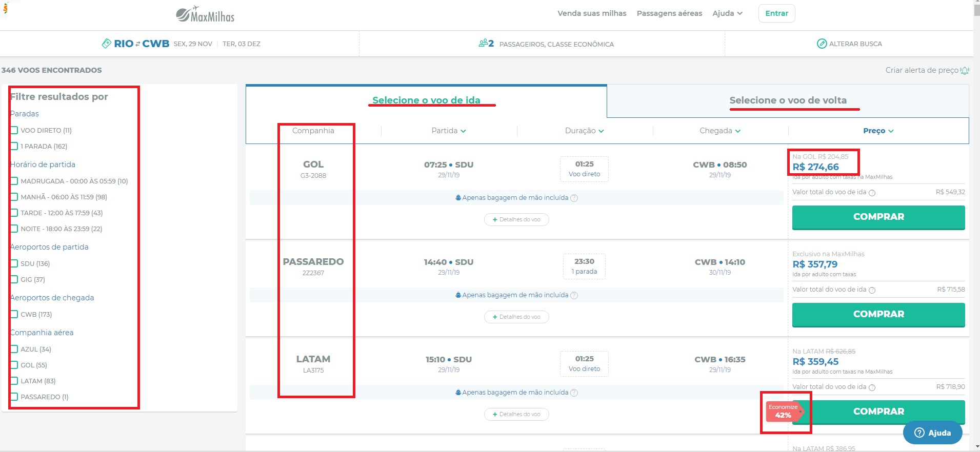Click info icon beside LATAM total value
The image size is (980, 452).
tap(872, 387)
